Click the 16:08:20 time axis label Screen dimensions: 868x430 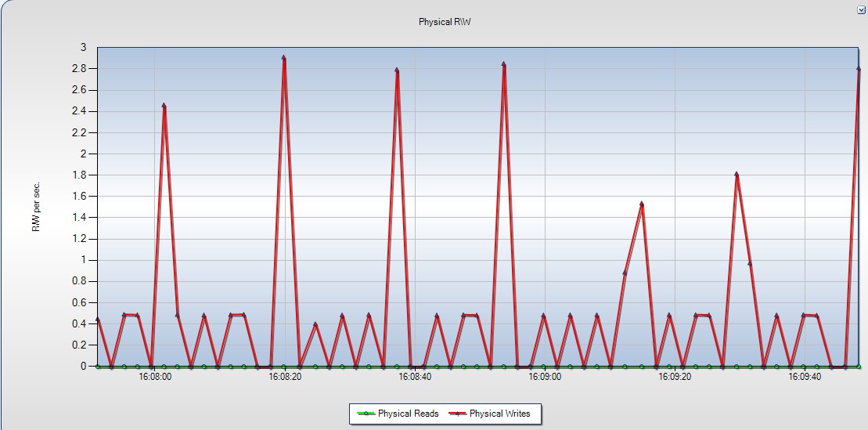(x=285, y=377)
